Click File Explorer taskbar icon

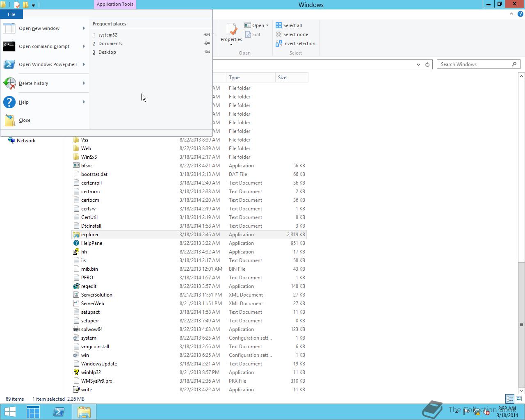pyautogui.click(x=84, y=412)
